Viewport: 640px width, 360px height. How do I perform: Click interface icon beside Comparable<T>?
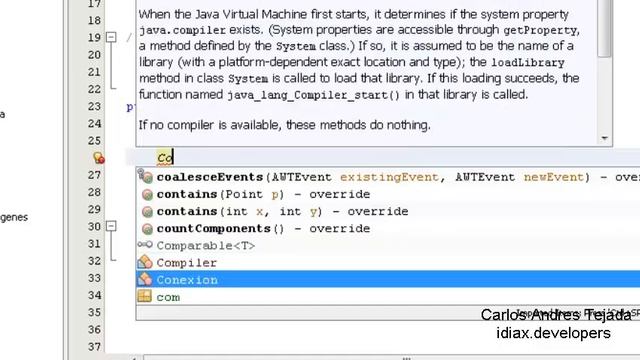[x=145, y=245]
